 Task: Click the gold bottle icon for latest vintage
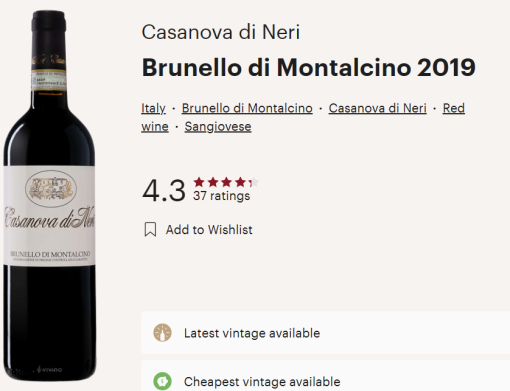pyautogui.click(x=162, y=333)
